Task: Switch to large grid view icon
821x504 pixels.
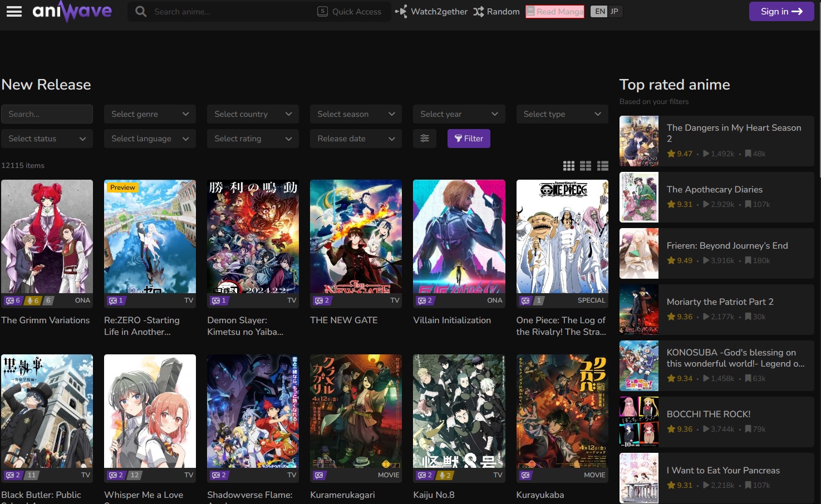Action: [x=568, y=166]
